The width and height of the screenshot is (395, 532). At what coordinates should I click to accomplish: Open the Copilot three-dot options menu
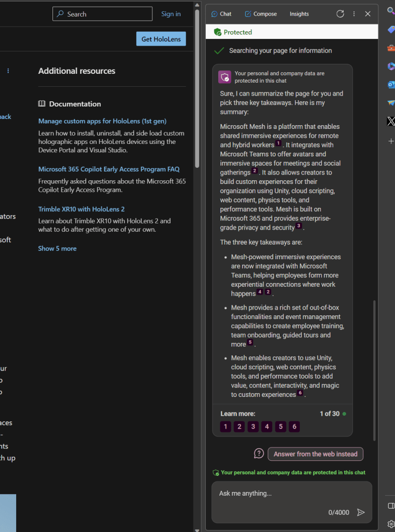click(x=354, y=14)
